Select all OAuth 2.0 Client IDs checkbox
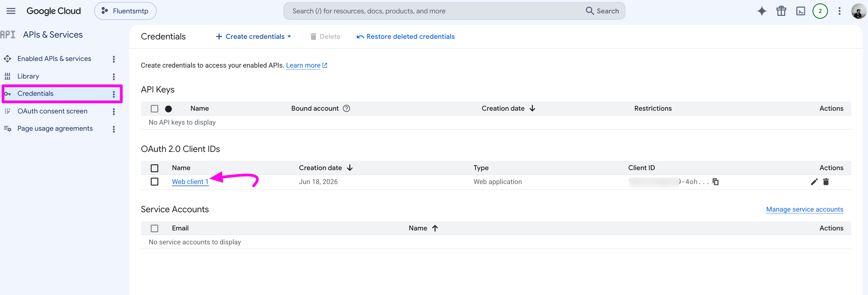The width and height of the screenshot is (868, 295). [x=154, y=168]
